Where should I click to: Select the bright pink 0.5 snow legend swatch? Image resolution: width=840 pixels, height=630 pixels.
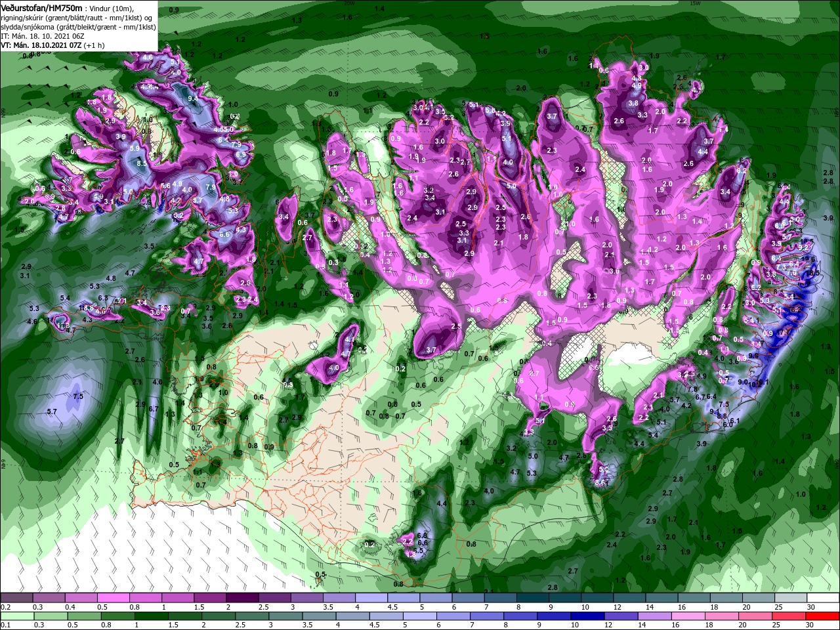coord(114,598)
